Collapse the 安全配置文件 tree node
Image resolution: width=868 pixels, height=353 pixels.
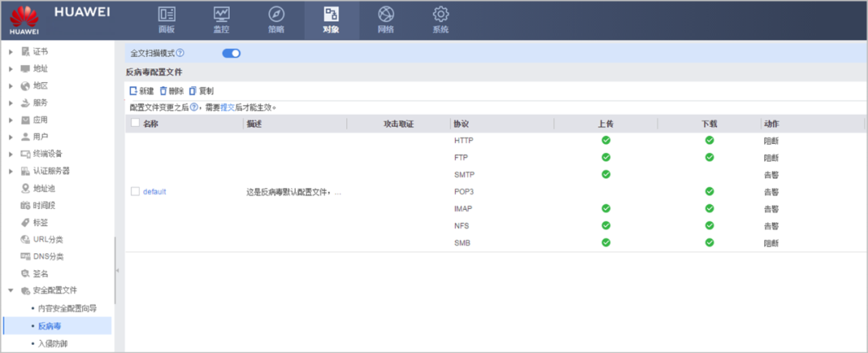coord(10,290)
